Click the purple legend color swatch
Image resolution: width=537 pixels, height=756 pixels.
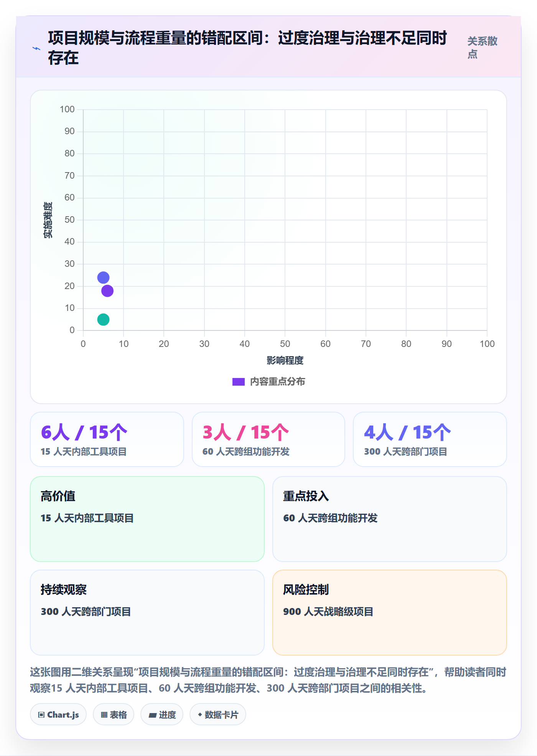pyautogui.click(x=238, y=382)
